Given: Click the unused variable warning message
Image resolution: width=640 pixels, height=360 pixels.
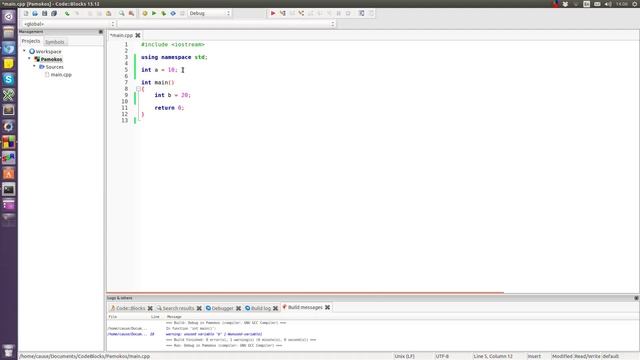Looking at the screenshot, I should 214,334.
